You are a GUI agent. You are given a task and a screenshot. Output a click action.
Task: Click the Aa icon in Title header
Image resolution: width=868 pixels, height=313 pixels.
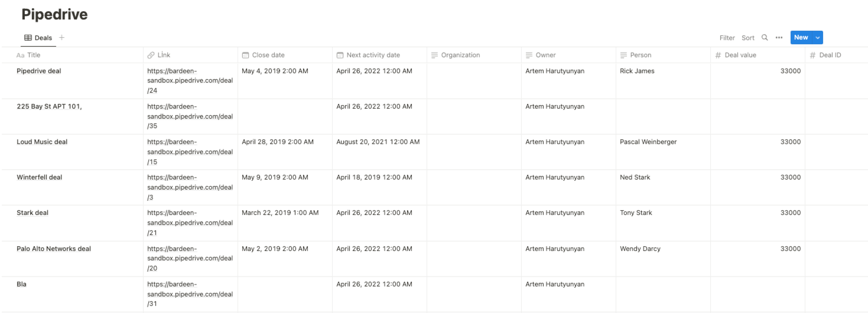(21, 55)
